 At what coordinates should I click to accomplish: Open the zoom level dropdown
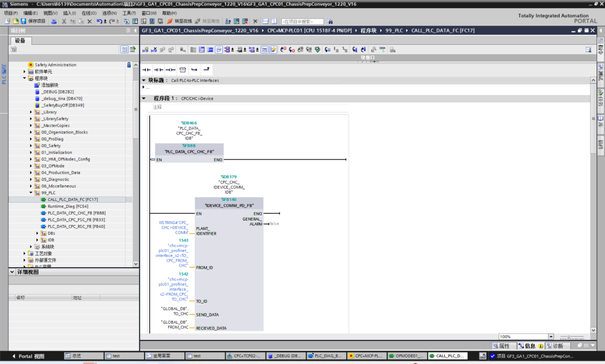point(551,337)
